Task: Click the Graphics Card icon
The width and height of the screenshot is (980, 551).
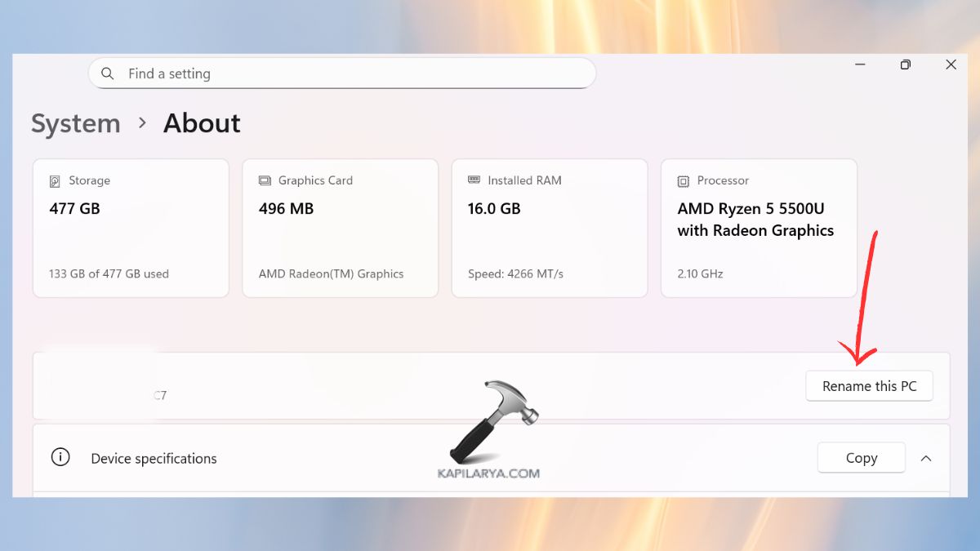Action: pyautogui.click(x=265, y=180)
